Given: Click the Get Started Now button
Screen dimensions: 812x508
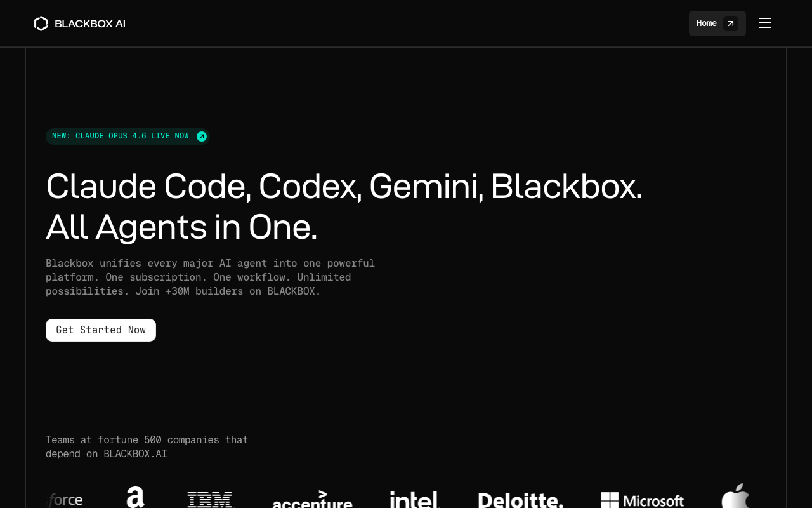Looking at the screenshot, I should [x=101, y=330].
